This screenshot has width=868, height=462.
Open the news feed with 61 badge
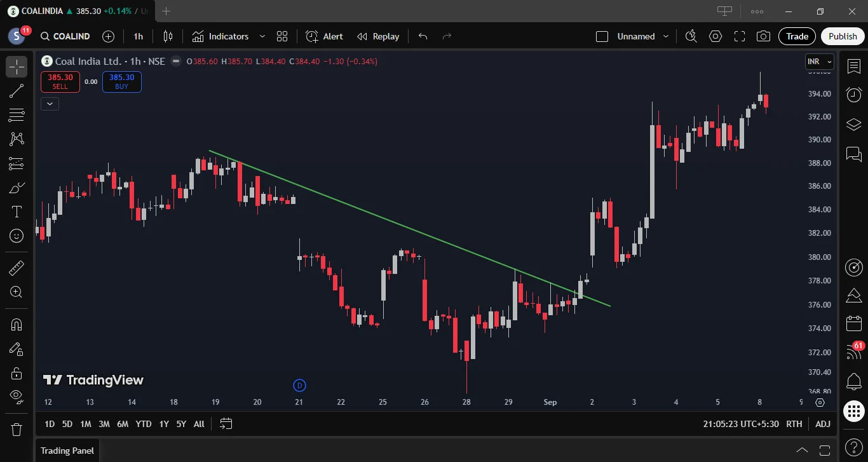point(854,351)
